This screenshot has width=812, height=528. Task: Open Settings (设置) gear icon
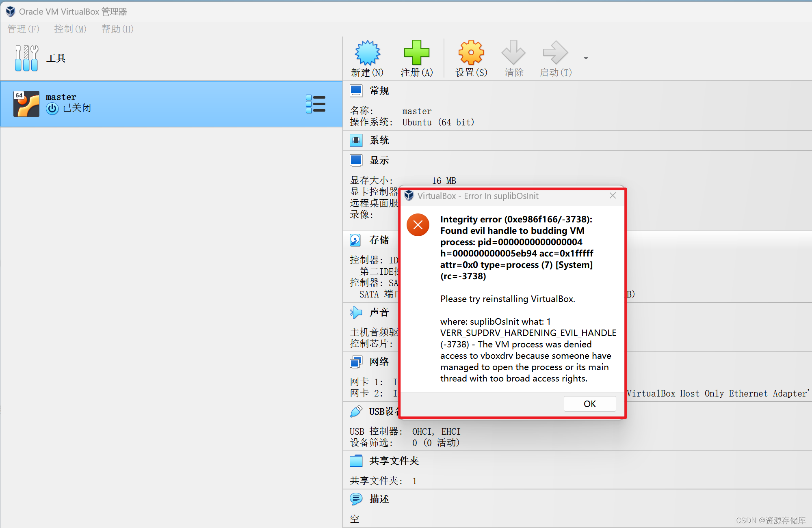point(471,53)
